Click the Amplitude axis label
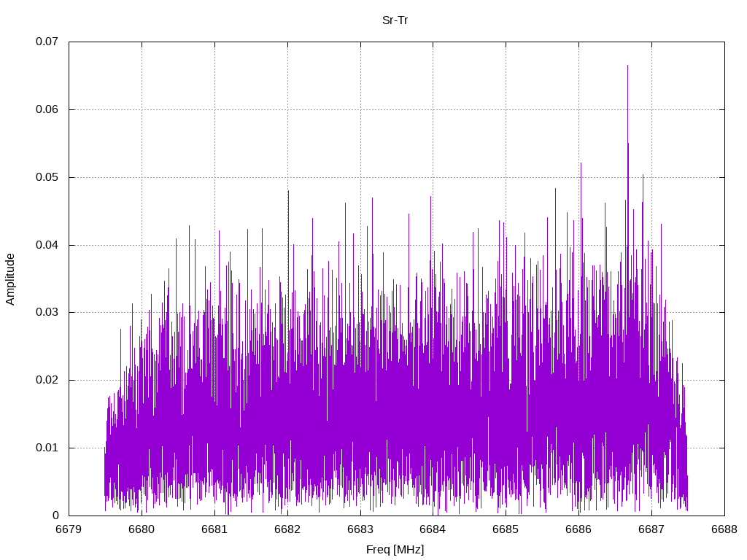Viewport: 747px width, 560px height. coord(10,279)
